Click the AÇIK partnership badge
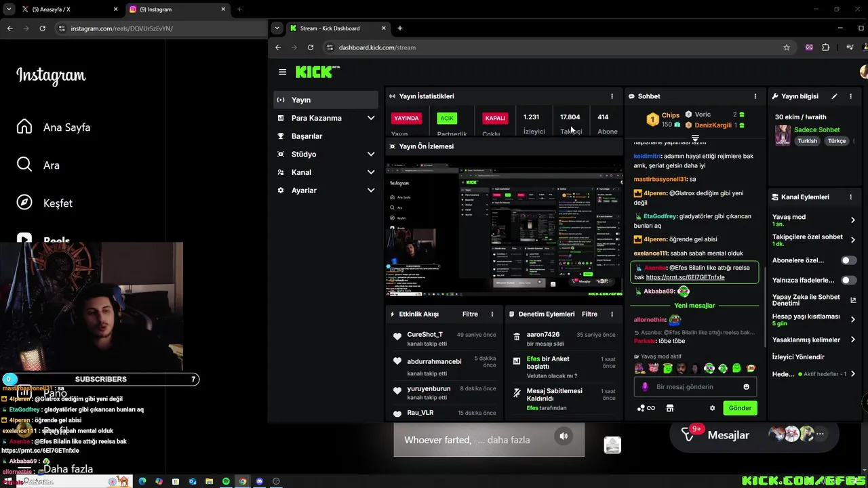The width and height of the screenshot is (868, 488). pos(447,118)
